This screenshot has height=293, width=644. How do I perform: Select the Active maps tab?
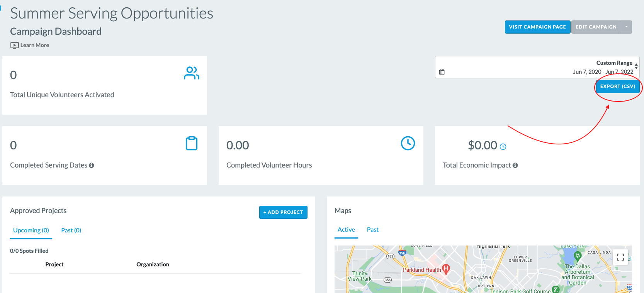tap(346, 230)
